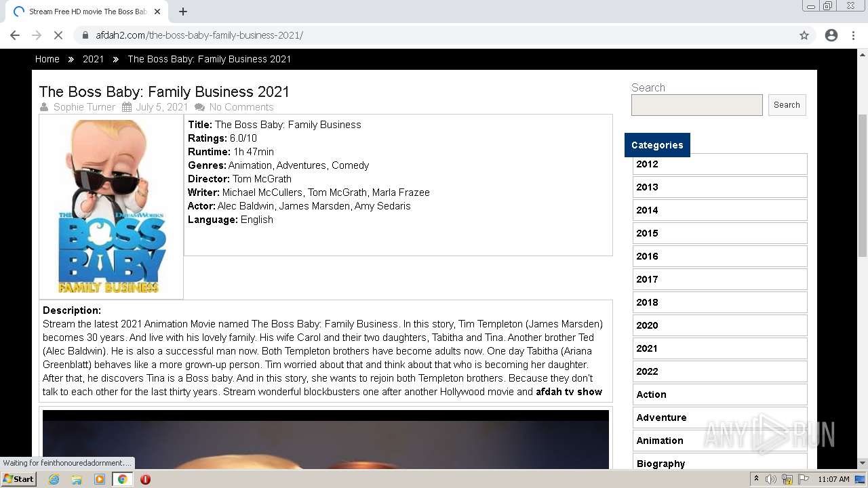Open author Sophie Turner link
868x488 pixels.
point(85,107)
